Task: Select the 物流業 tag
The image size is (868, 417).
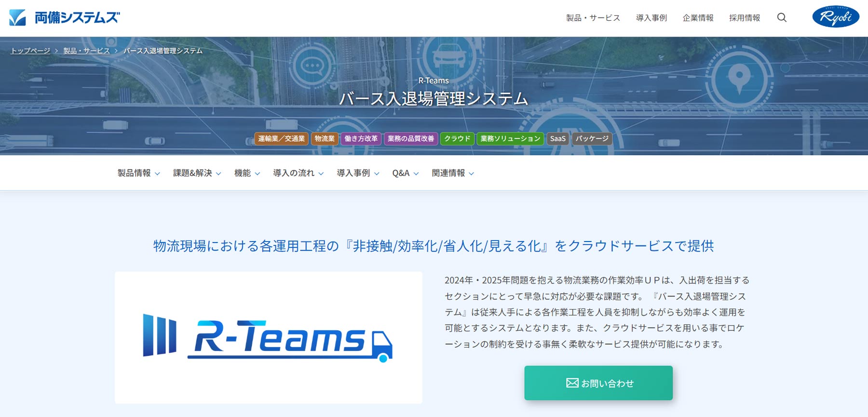Action: (325, 139)
